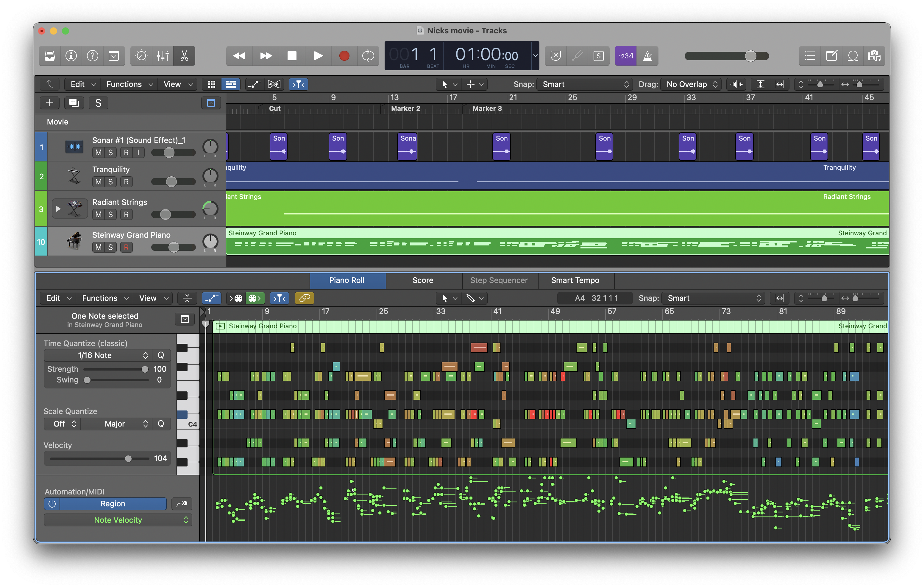
Task: Disable record on Steinway Grand Piano track
Action: (x=126, y=248)
